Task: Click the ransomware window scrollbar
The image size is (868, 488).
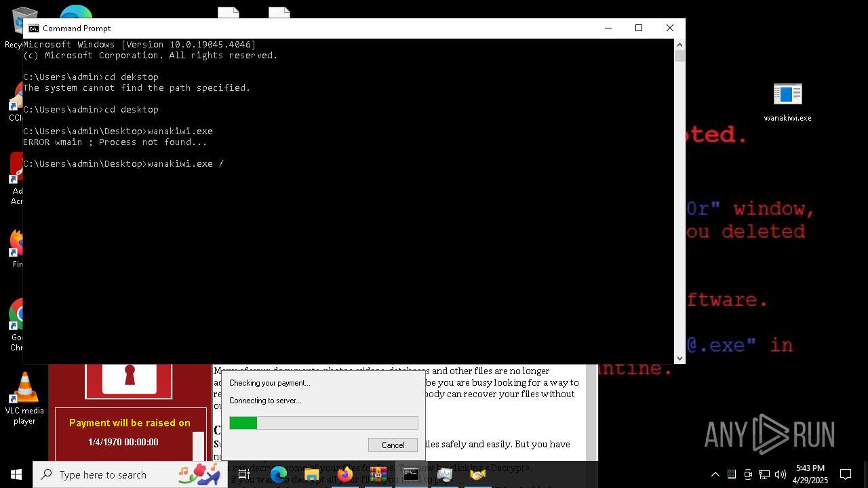Action: point(591,412)
